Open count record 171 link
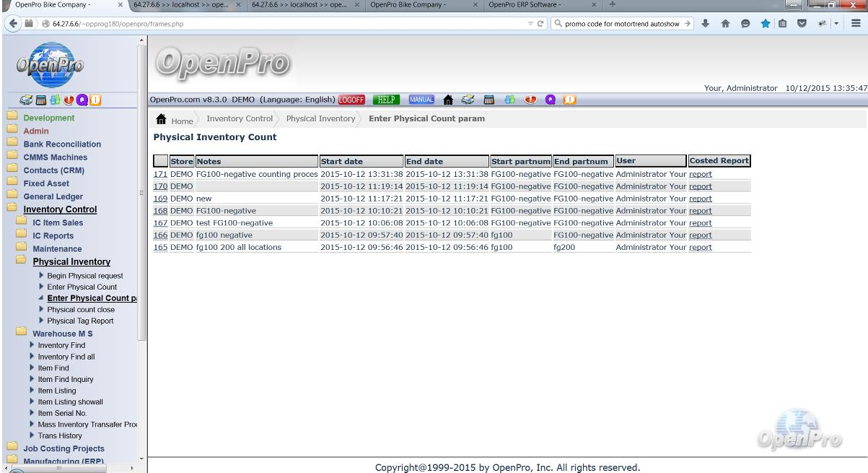This screenshot has height=473, width=868. point(160,174)
